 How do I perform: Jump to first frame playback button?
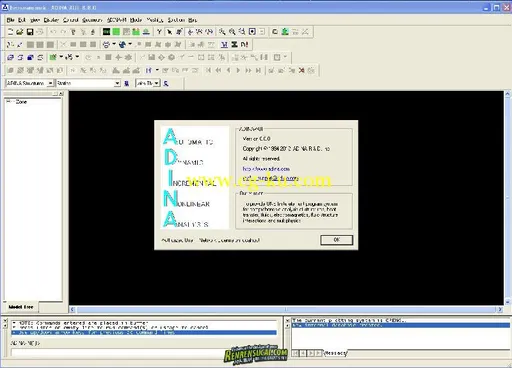(x=208, y=70)
